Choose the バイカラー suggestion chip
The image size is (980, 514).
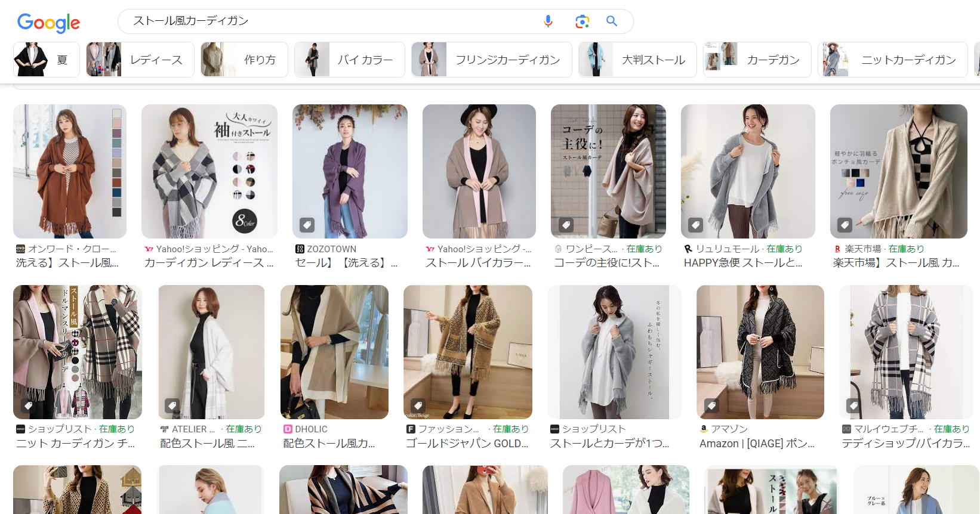(x=349, y=60)
